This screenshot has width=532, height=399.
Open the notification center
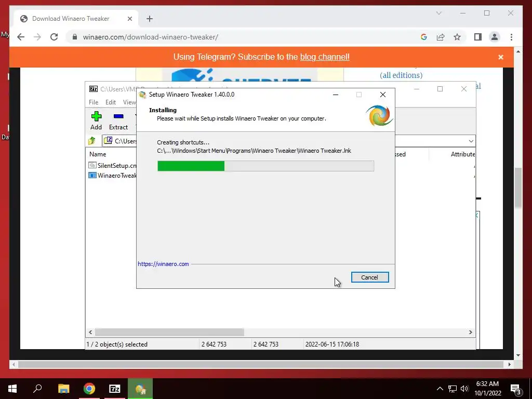click(x=515, y=389)
